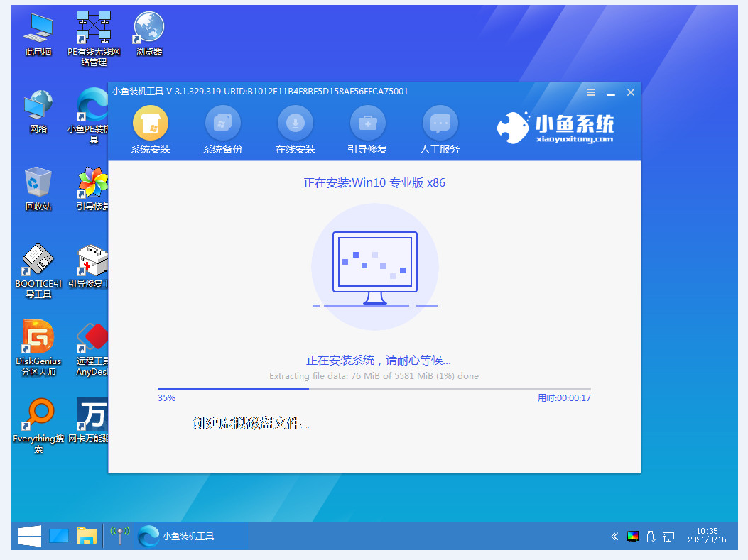The image size is (748, 560).
Task: Switch to 系统备份 section
Action: [222, 124]
